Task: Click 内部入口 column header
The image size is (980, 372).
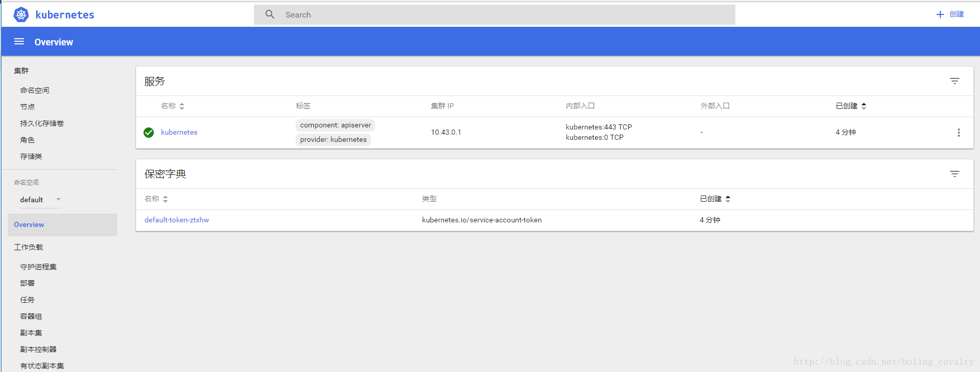Action: click(x=580, y=106)
